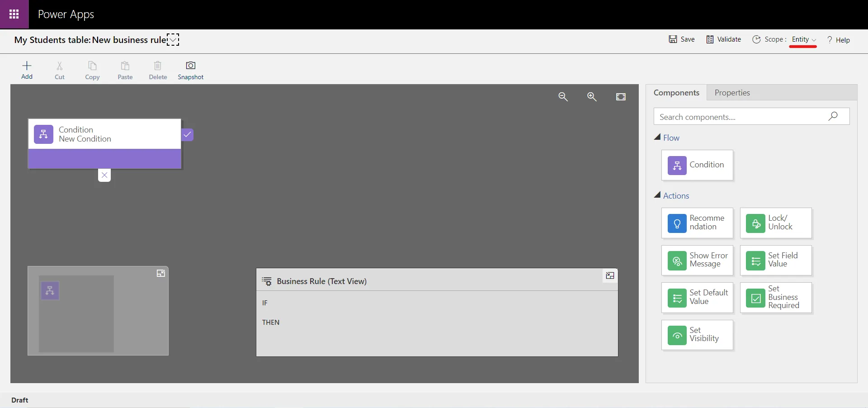Zoom in on the designer canvas
This screenshot has height=408, width=868.
point(592,97)
